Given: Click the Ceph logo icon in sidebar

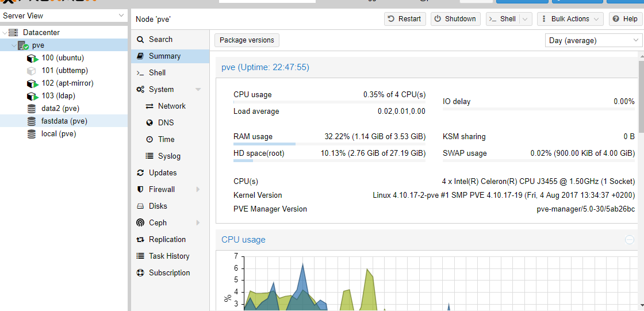Looking at the screenshot, I should tap(140, 222).
